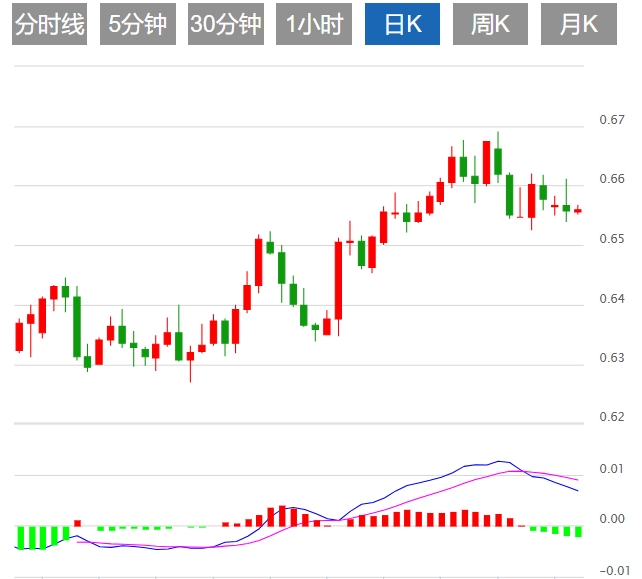Select the 日K daily candlestick tab
642x579 pixels.
402,24
